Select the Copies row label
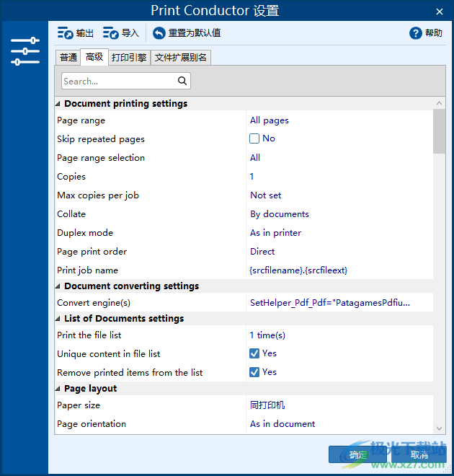Image resolution: width=454 pixels, height=476 pixels. pos(71,177)
